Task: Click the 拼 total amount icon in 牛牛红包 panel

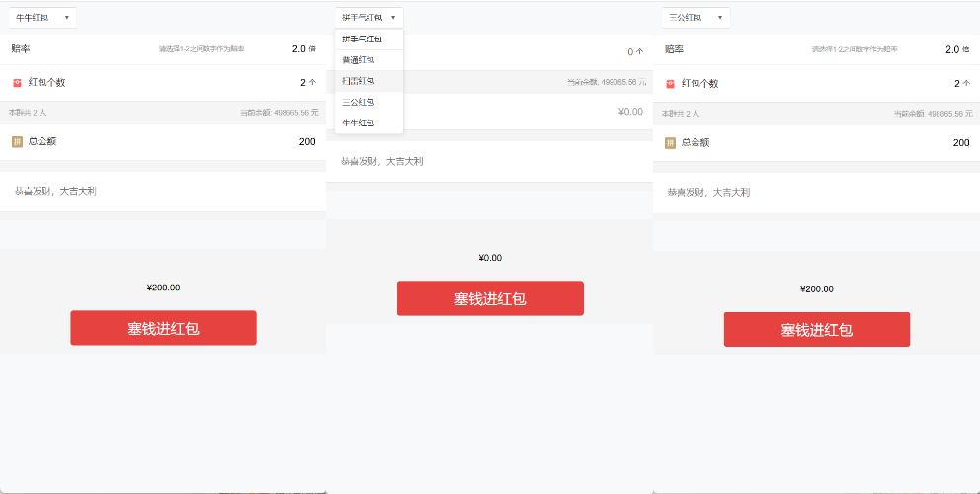Action: tap(17, 141)
